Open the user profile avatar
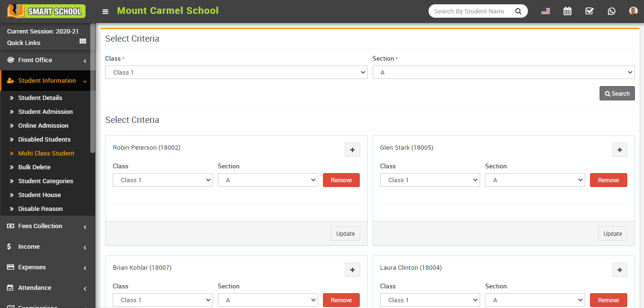The width and height of the screenshot is (644, 308). [x=633, y=11]
